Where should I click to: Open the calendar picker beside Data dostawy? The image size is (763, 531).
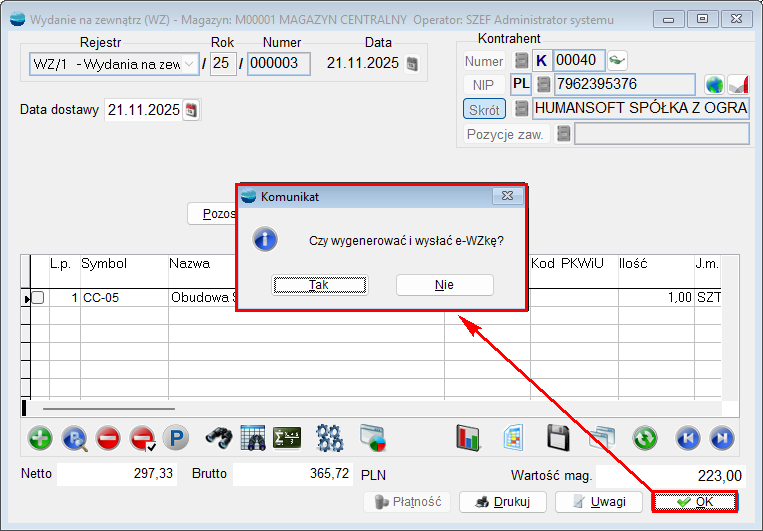click(x=192, y=110)
